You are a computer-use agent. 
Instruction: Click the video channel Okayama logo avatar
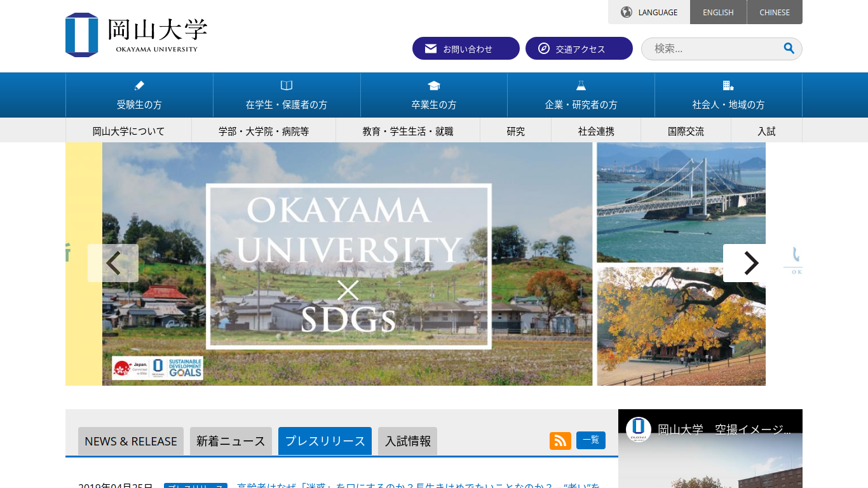[x=639, y=430]
